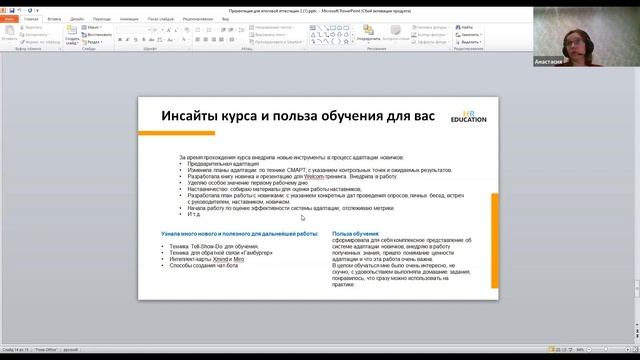Click Преобразовать в SmartArt
The height and width of the screenshot is (360, 640).
coord(276,42)
